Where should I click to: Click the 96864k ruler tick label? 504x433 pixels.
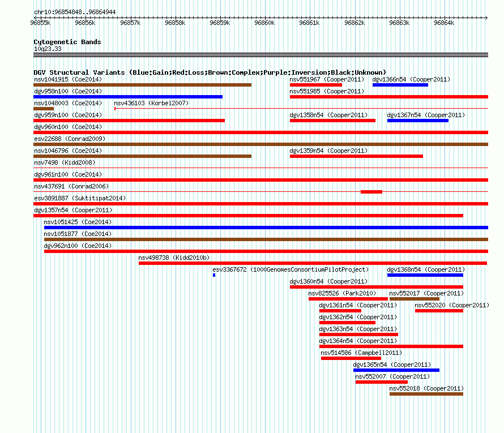444,23
